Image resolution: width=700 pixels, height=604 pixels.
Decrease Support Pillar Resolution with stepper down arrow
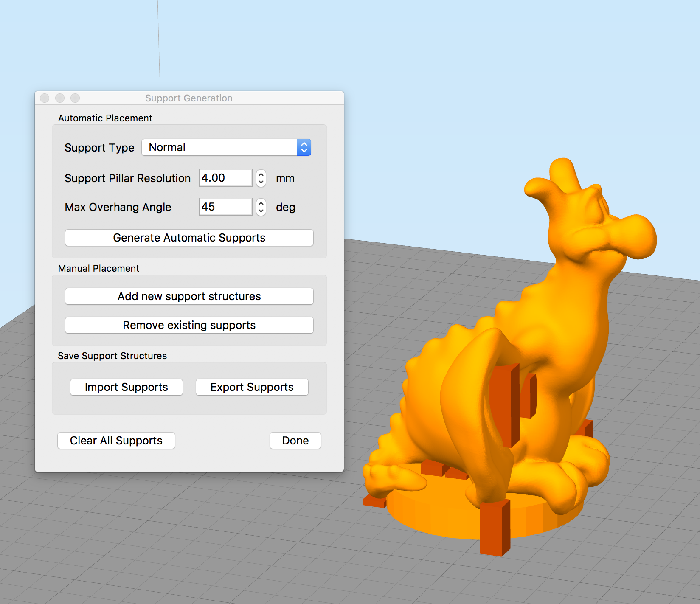click(x=261, y=182)
